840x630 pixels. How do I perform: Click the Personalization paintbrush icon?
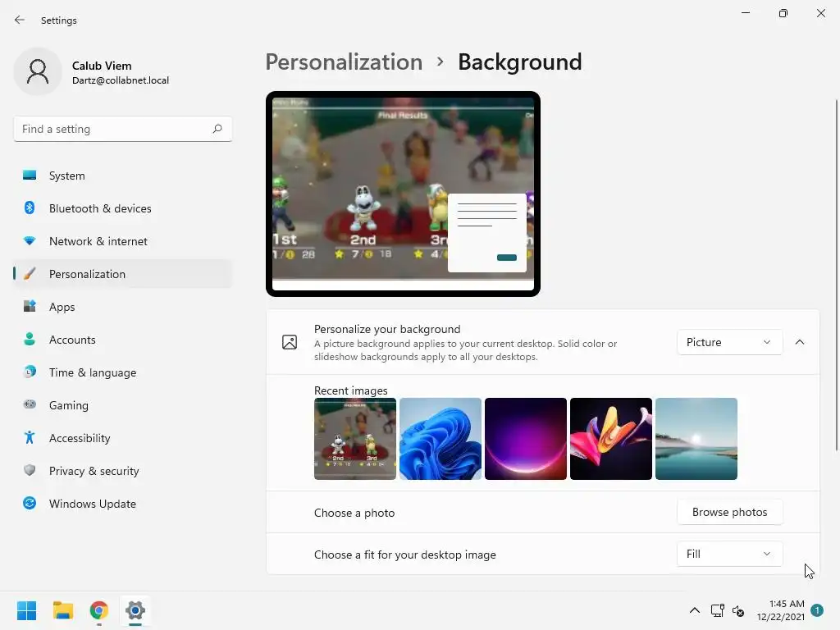click(30, 274)
